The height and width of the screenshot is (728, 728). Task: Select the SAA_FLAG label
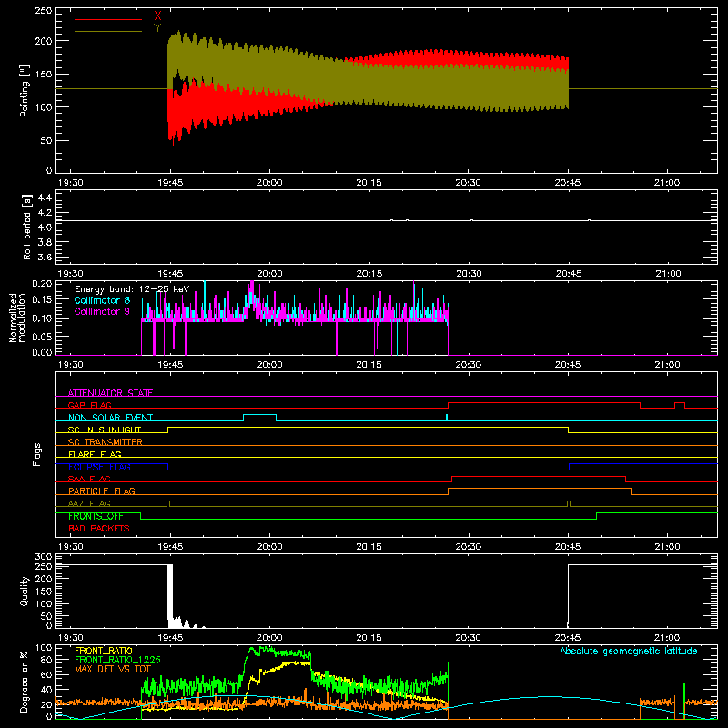tap(89, 479)
